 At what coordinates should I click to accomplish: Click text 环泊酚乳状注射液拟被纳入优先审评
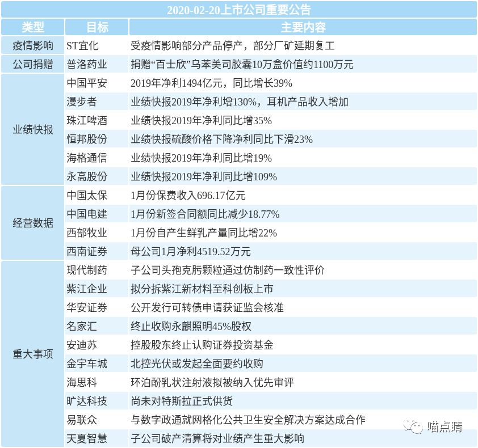pyautogui.click(x=212, y=383)
